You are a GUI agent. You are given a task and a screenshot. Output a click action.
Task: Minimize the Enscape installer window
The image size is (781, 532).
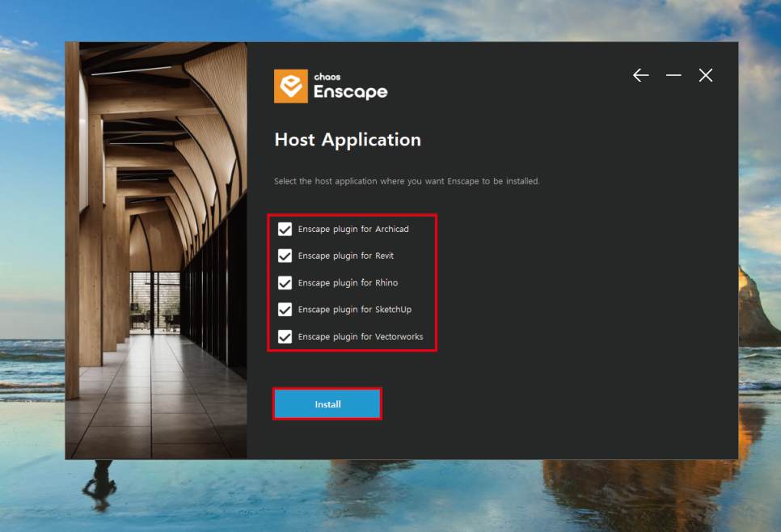tap(673, 75)
